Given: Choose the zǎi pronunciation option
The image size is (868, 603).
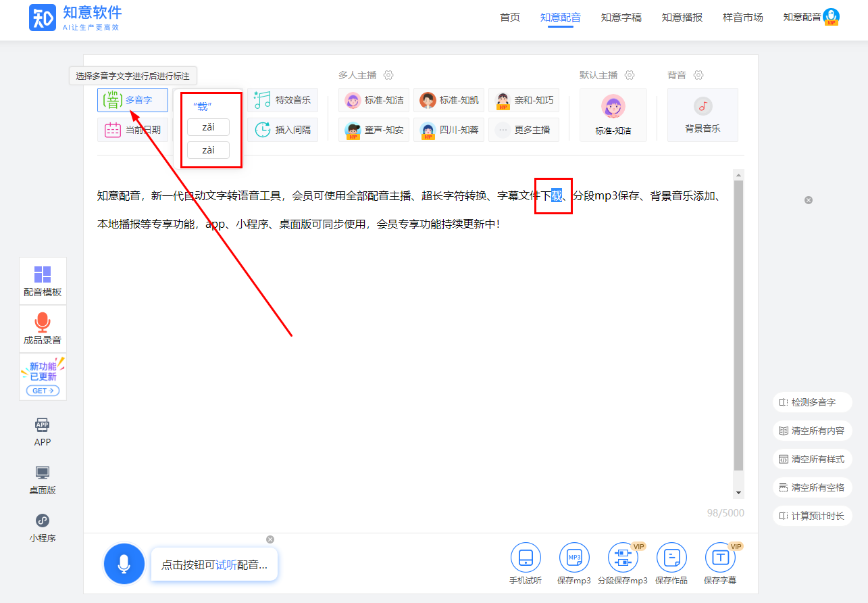Looking at the screenshot, I should pos(208,127).
